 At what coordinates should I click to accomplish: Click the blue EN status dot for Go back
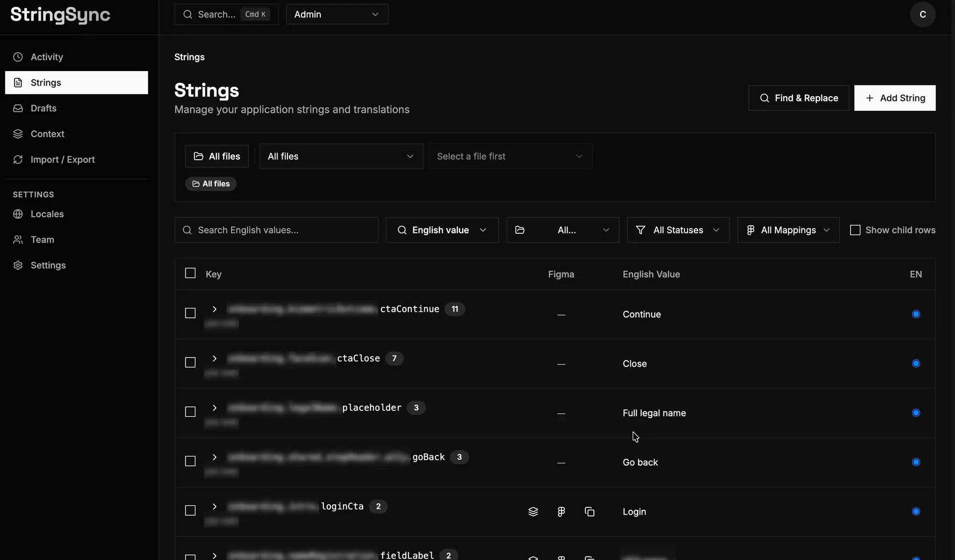coord(916,462)
